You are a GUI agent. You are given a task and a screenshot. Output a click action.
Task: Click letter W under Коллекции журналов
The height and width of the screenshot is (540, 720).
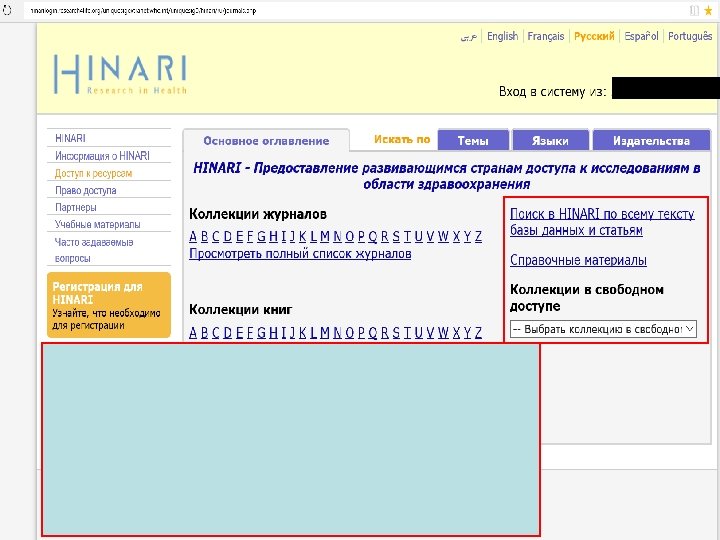coord(443,236)
